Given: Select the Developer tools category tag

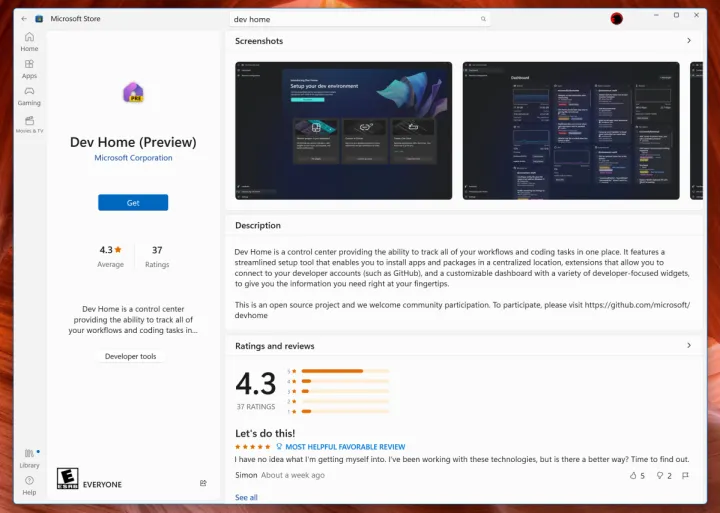Looking at the screenshot, I should coord(131,356).
